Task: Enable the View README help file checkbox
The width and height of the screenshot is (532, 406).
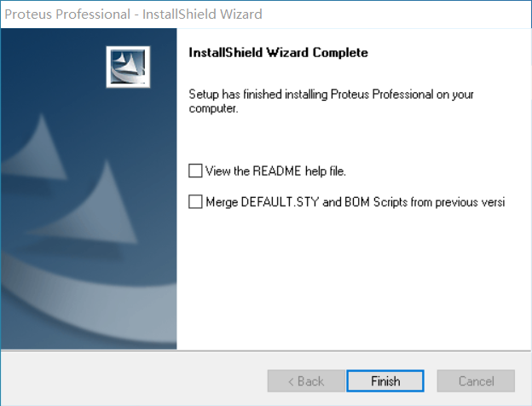Action: point(196,171)
